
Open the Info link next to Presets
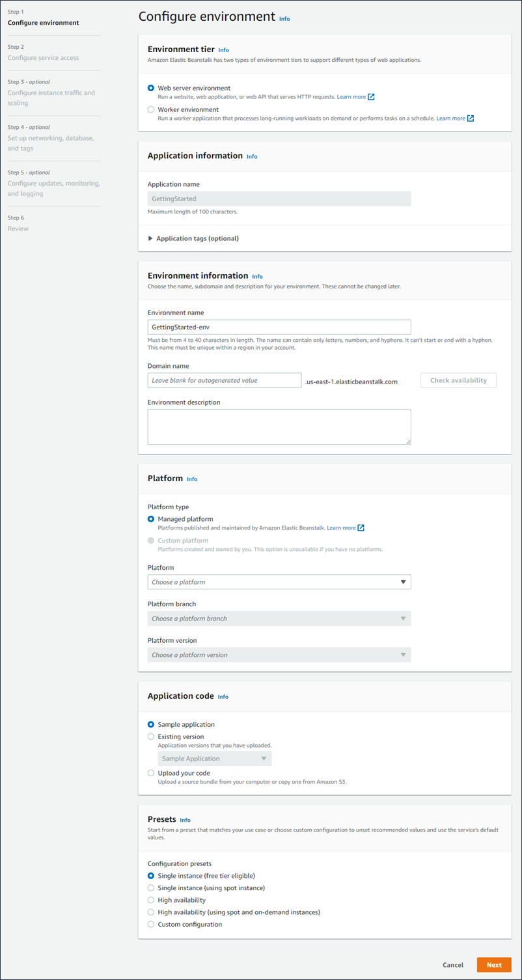[x=185, y=820]
